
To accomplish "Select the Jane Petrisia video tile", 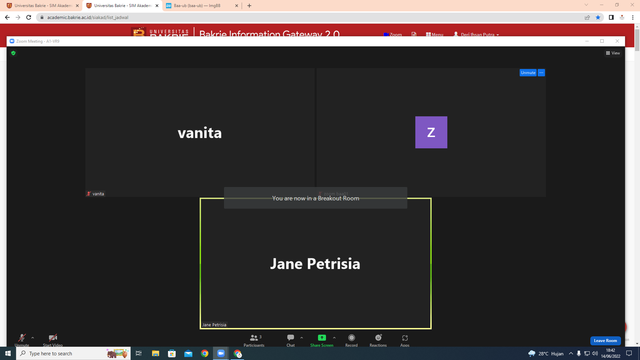I will [x=316, y=263].
